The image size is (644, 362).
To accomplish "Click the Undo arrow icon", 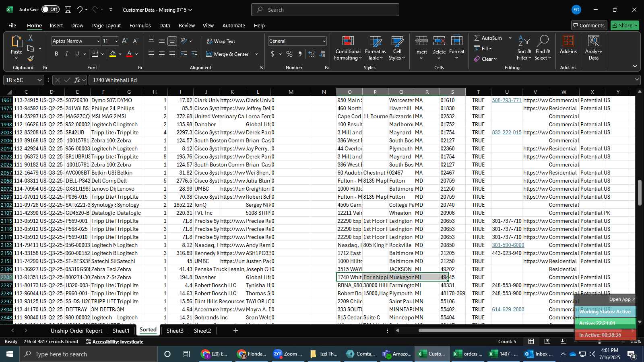I will [79, 10].
